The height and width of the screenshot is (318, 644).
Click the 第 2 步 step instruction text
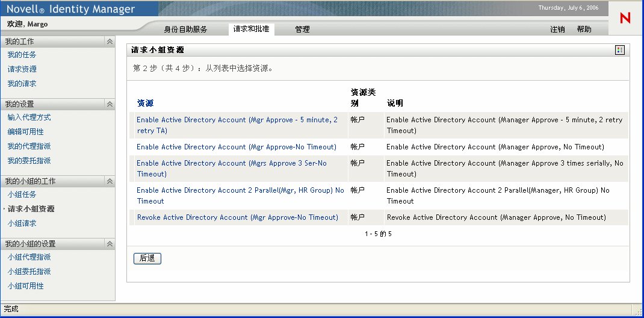coord(203,68)
